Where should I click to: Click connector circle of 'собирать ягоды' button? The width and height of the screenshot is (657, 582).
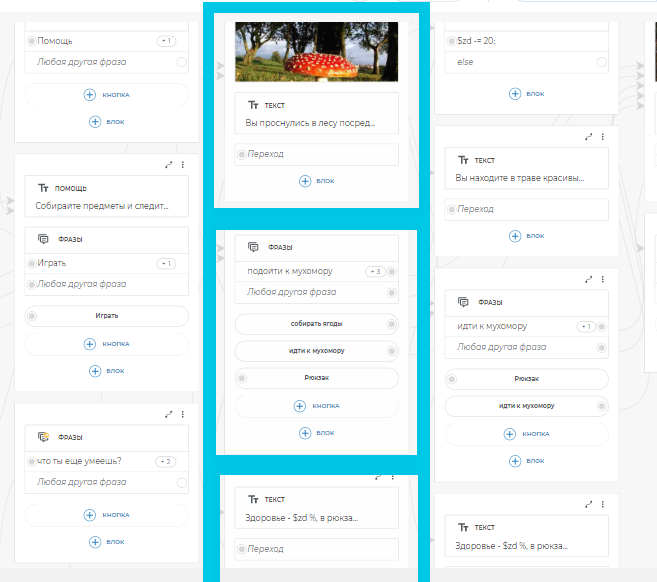(x=391, y=324)
